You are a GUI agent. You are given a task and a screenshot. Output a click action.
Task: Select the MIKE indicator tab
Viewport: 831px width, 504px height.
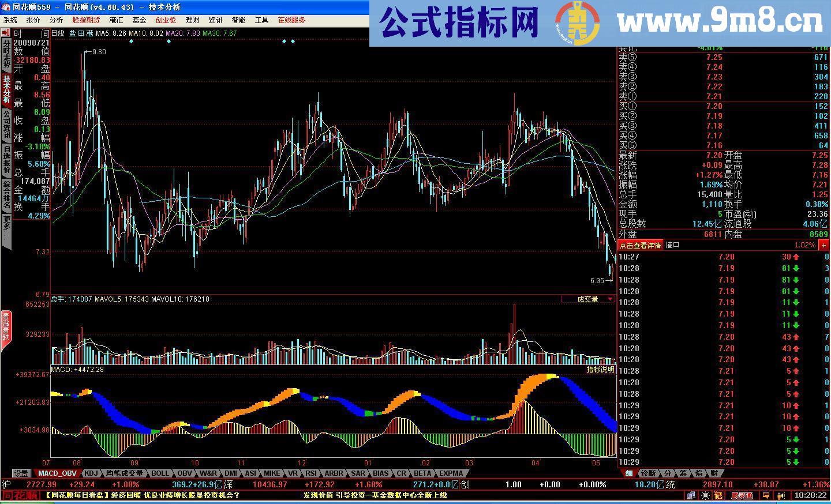(272, 473)
